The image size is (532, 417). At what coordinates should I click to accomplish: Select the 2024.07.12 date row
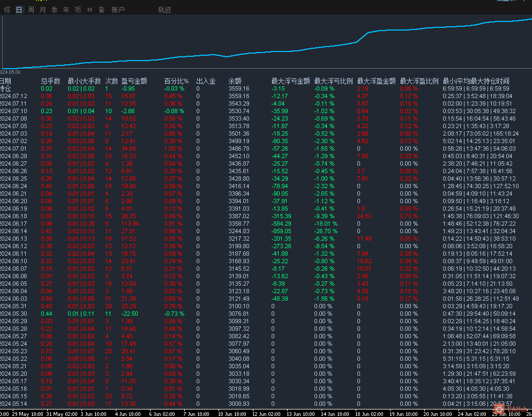[x=14, y=96]
